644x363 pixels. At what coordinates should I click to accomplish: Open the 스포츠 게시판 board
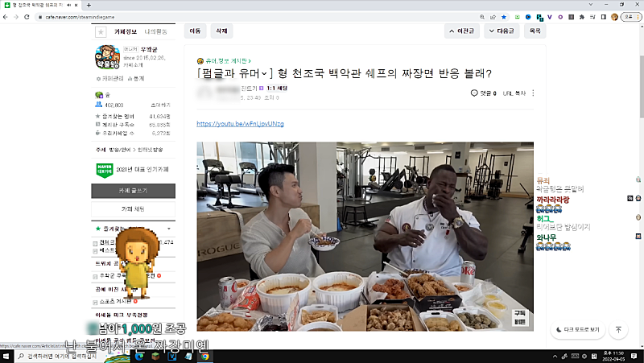[115, 301]
